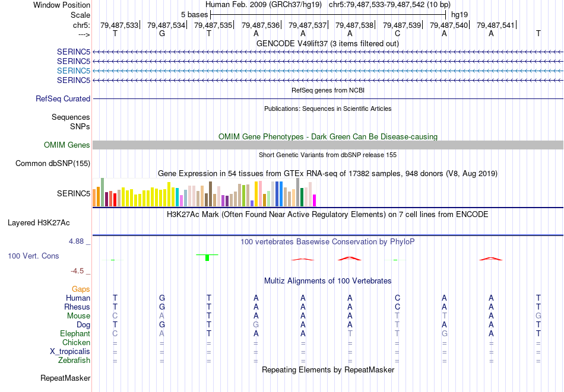Click the RepeatMasker track label
Viewport: 564px width, 392px height.
tap(65, 378)
